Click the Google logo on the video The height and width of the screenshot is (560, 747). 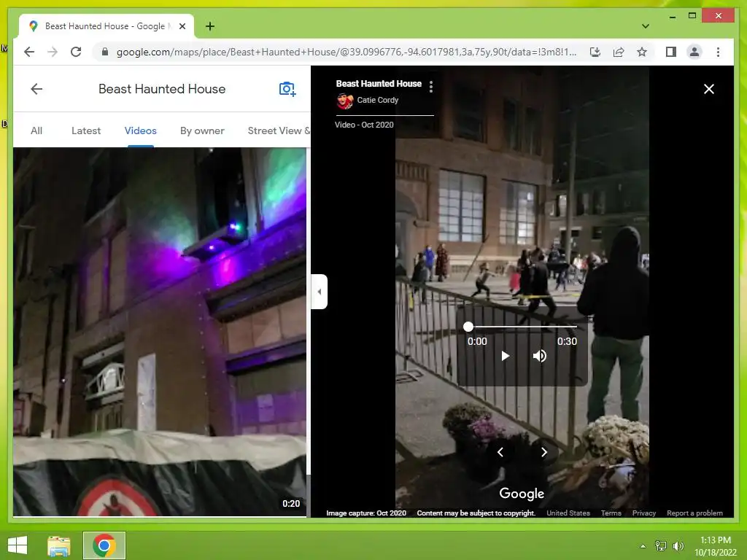pos(522,494)
